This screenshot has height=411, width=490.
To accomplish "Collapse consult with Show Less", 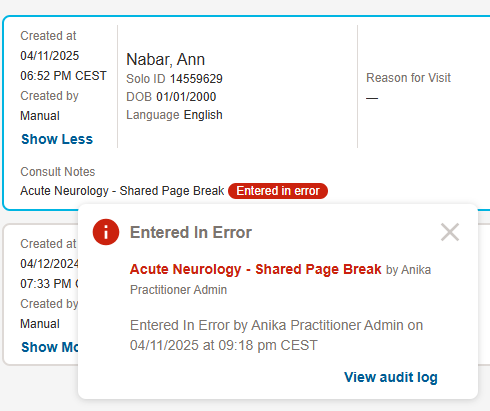I will click(57, 139).
